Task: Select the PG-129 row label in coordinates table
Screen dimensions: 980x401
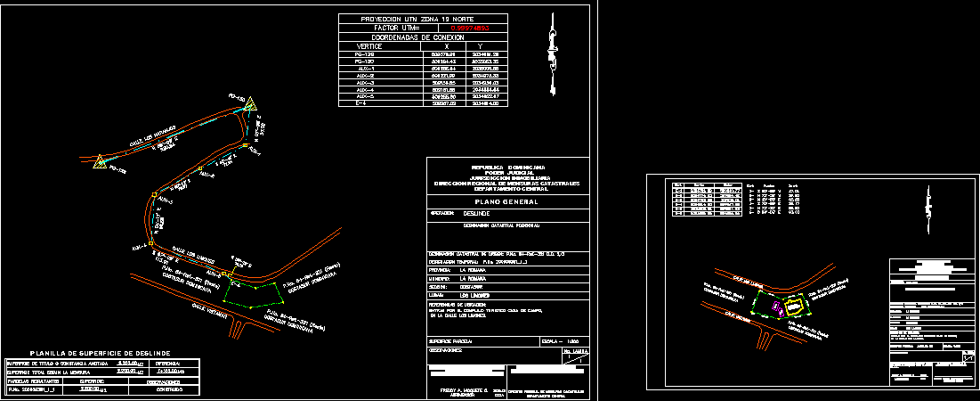Action: pos(364,55)
